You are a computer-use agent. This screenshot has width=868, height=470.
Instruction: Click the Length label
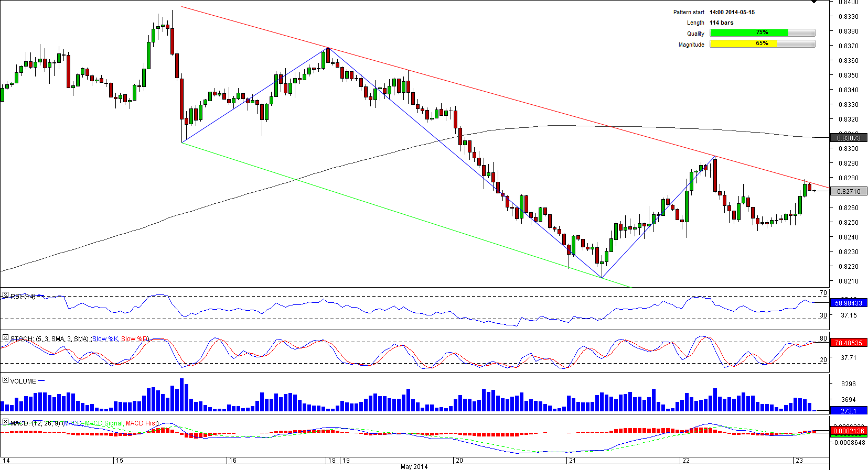pos(696,23)
